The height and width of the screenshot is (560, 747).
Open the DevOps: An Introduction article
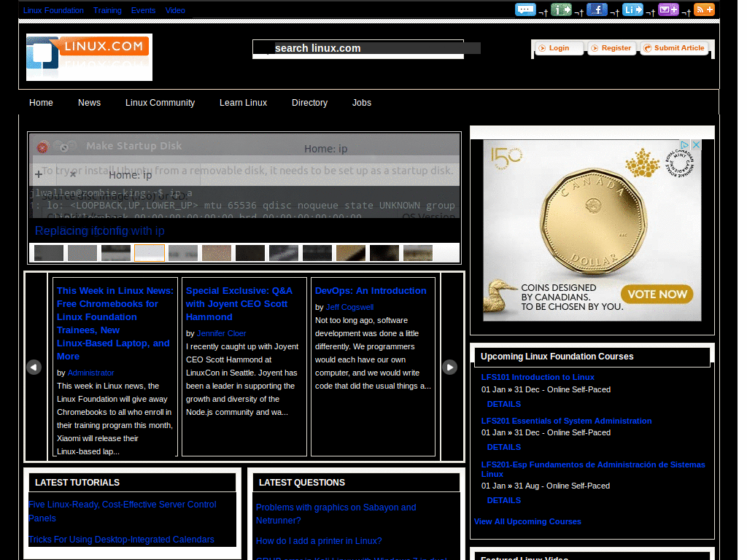[x=371, y=291]
